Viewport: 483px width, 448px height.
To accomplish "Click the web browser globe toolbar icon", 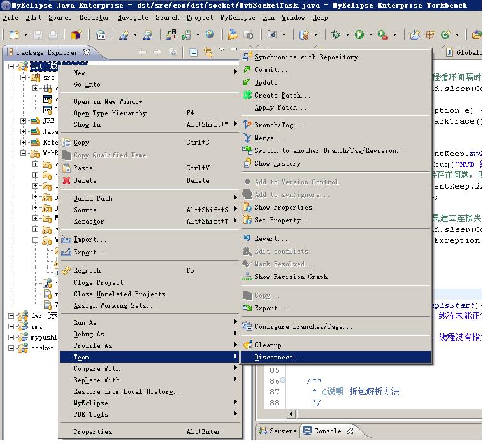I will (x=210, y=34).
